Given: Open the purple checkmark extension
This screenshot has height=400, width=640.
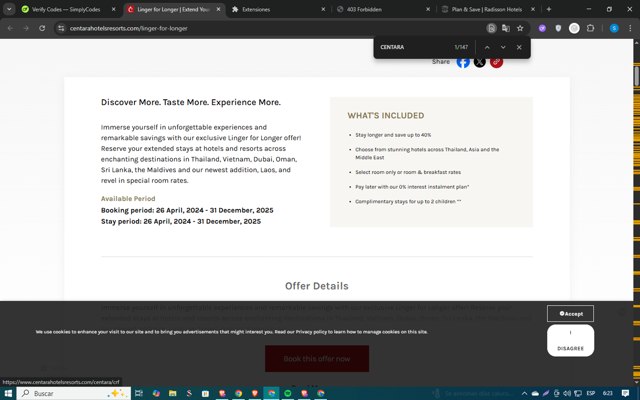Looking at the screenshot, I should click(x=542, y=28).
